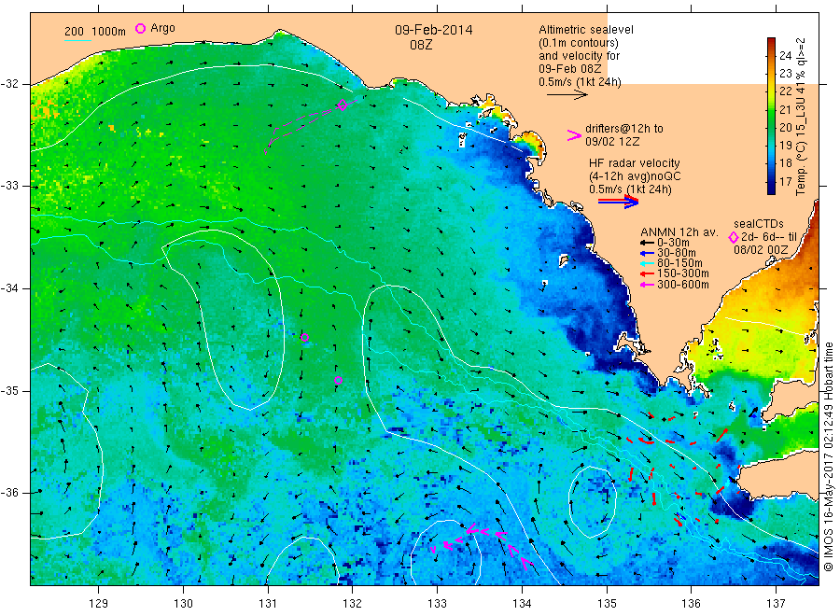The height and width of the screenshot is (616, 840).
Task: Click the cyan 200m contour legend line
Action: tap(77, 40)
